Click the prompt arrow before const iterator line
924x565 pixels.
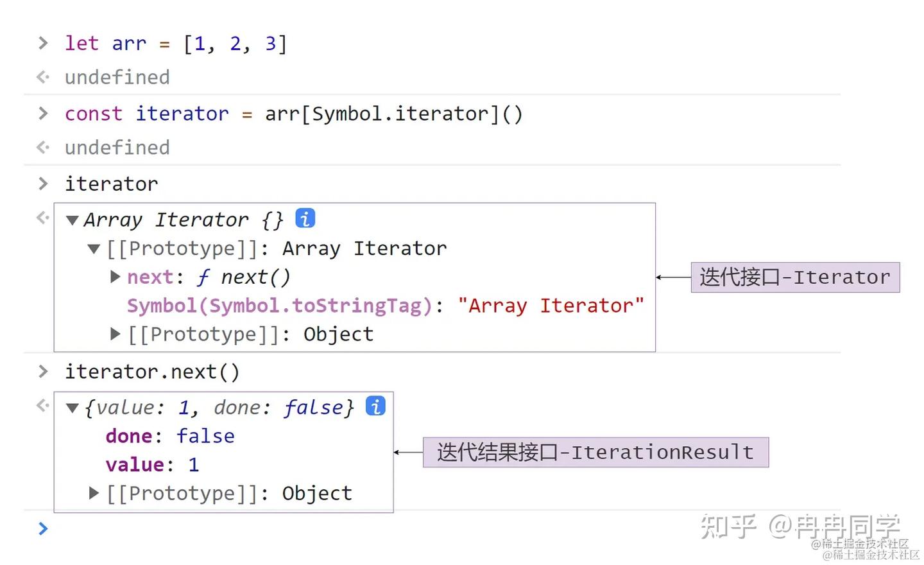42,114
